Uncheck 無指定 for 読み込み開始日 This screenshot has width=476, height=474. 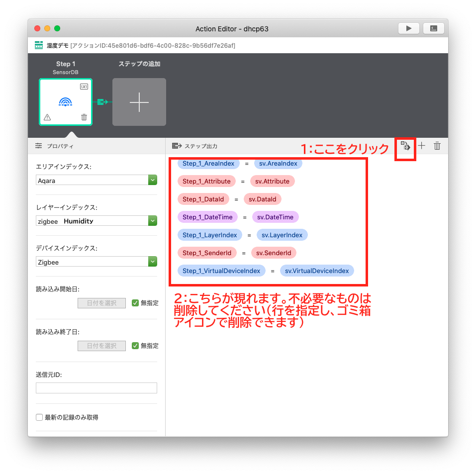[135, 303]
